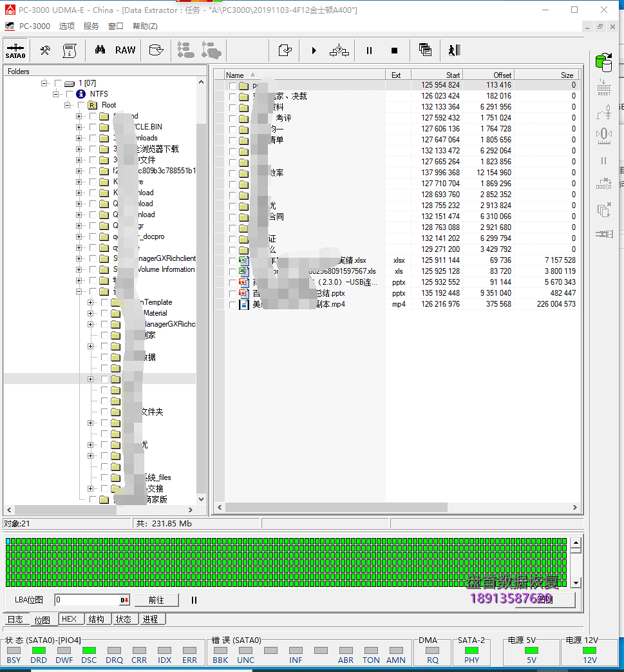Select the RAW recovery toolbar button
This screenshot has width=624, height=672.
pyautogui.click(x=125, y=50)
